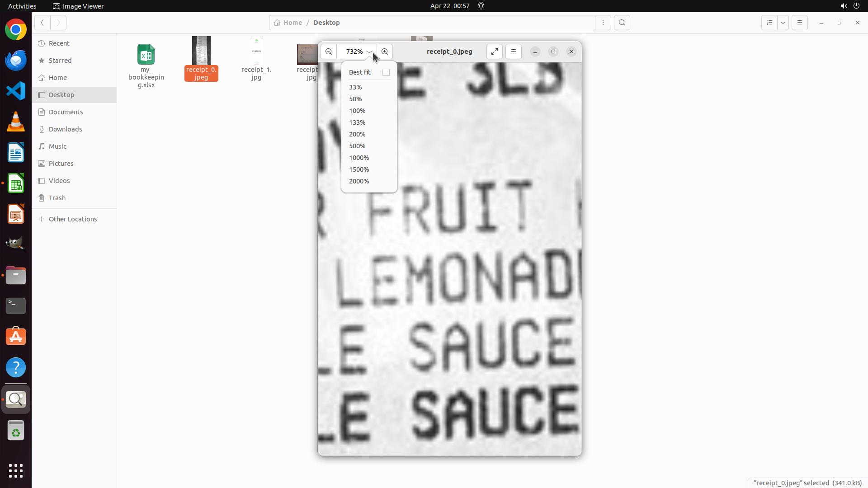Launch LibreOffice Calc from the dock
Viewport: 868px width, 488px height.
pyautogui.click(x=16, y=183)
